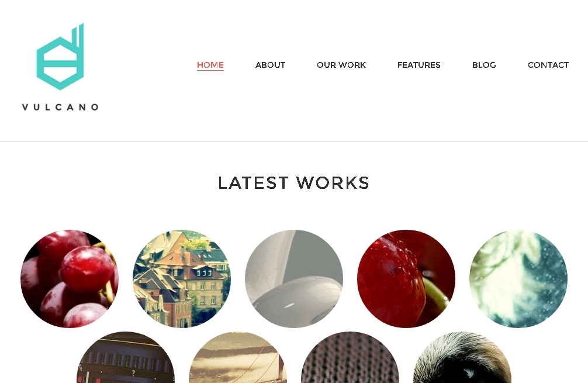This screenshot has width=588, height=383.
Task: View the old town houses thumbnail
Action: point(182,279)
